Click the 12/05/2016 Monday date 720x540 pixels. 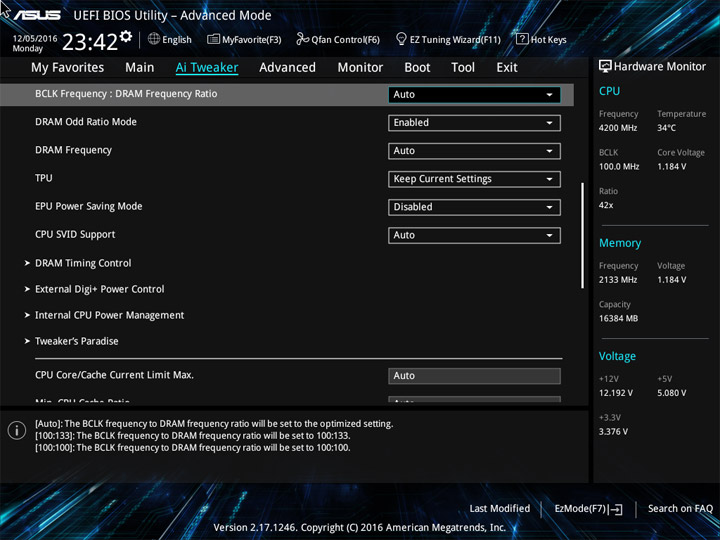(x=34, y=43)
